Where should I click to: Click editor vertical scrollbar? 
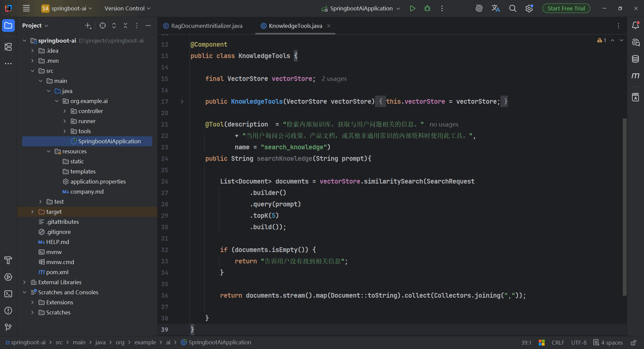pos(625,207)
